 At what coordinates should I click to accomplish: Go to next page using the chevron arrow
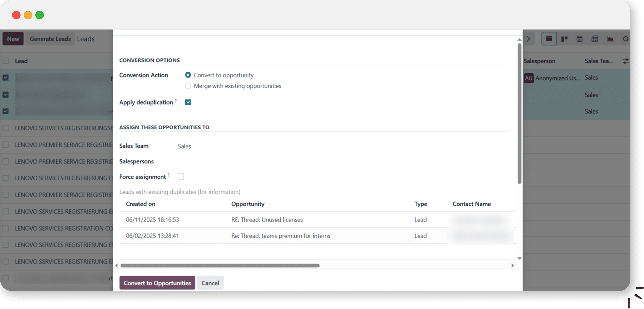(528, 39)
